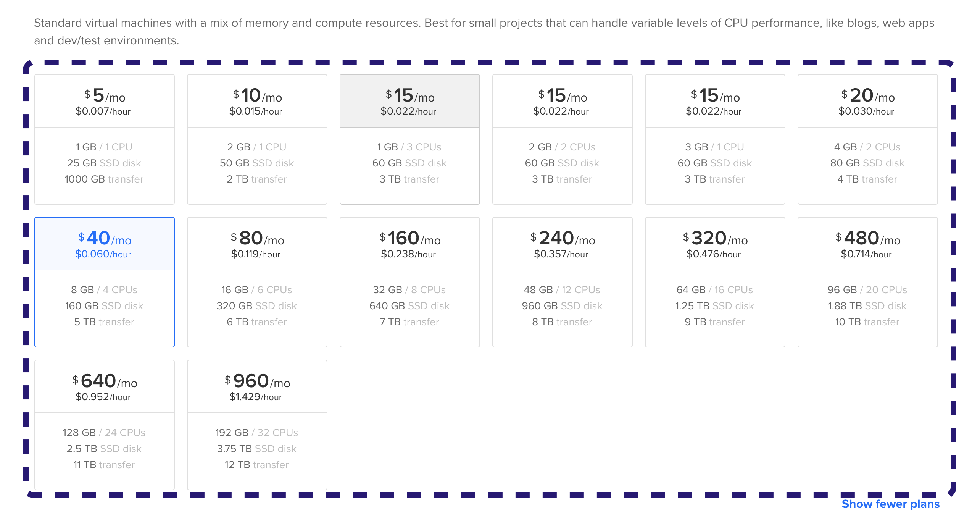Select the highlighted $40/mo 8 GB plan
Screen dimensions: 980x517
tap(105, 282)
